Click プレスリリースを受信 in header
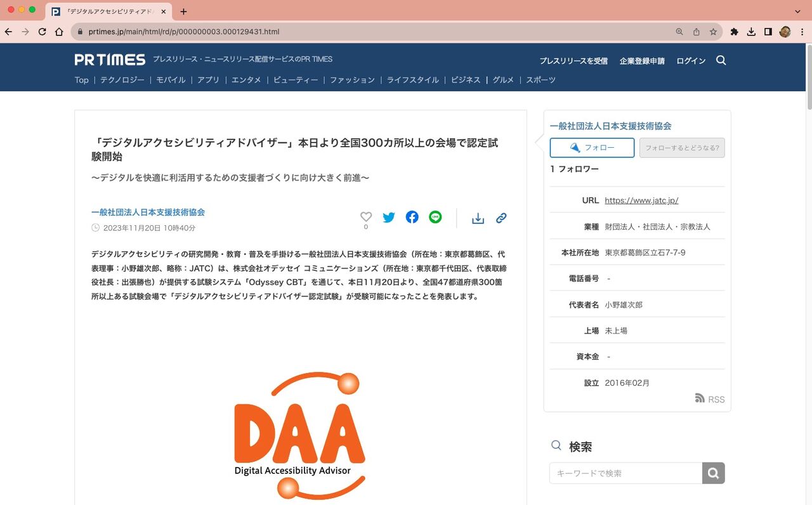The height and width of the screenshot is (505, 812). [x=573, y=61]
